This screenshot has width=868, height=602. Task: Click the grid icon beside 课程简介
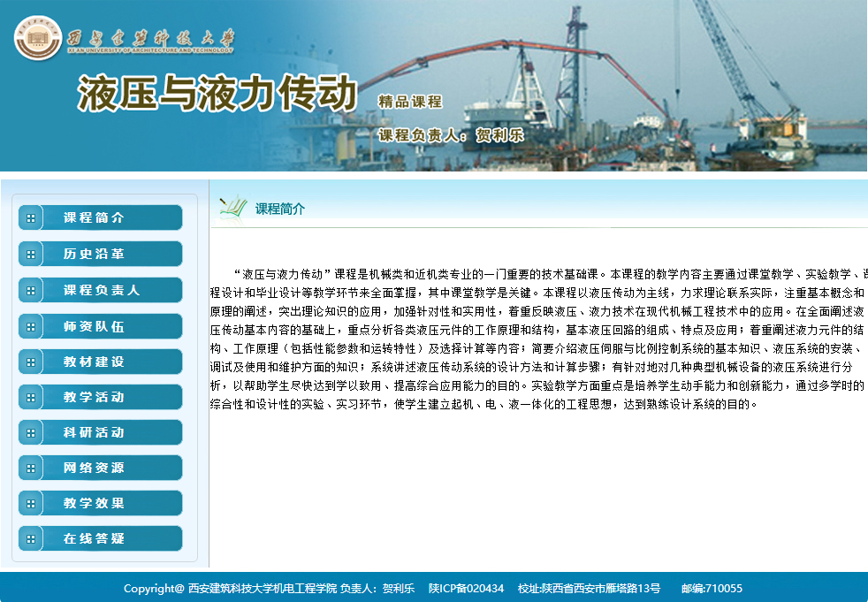[x=31, y=218]
